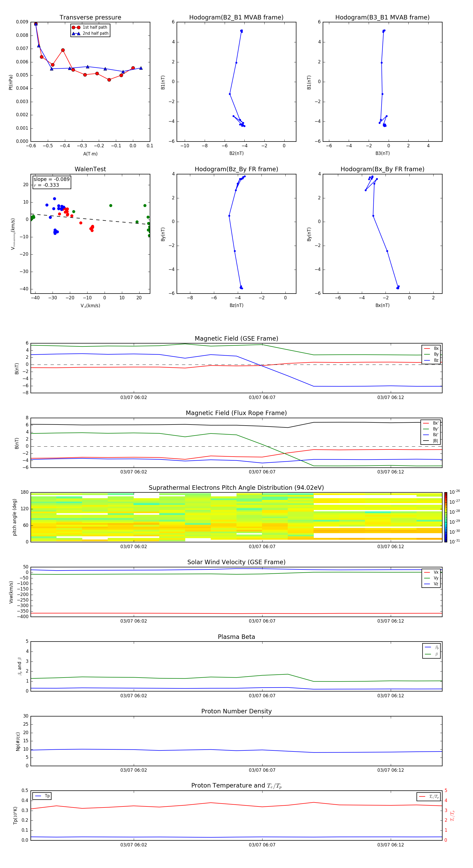Screen dimensions: 473x868
Task: Click the Suprathermal Electrons Pitch Angle title
Action: (x=236, y=488)
